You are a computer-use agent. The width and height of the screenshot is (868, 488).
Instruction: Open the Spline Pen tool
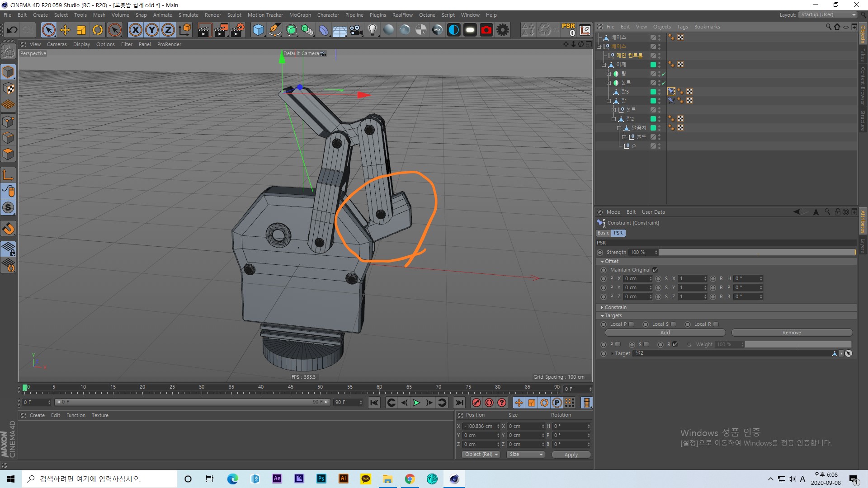tap(274, 30)
